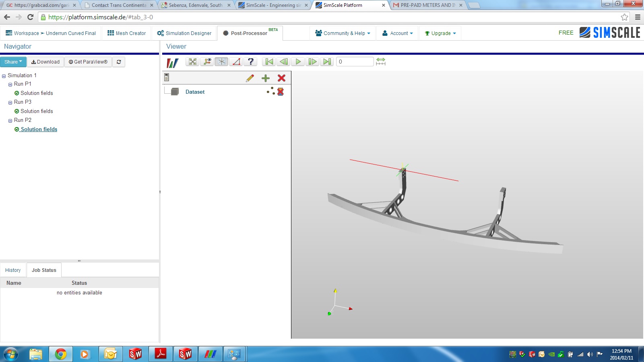Click the time step input field
644x362 pixels.
[x=355, y=62]
